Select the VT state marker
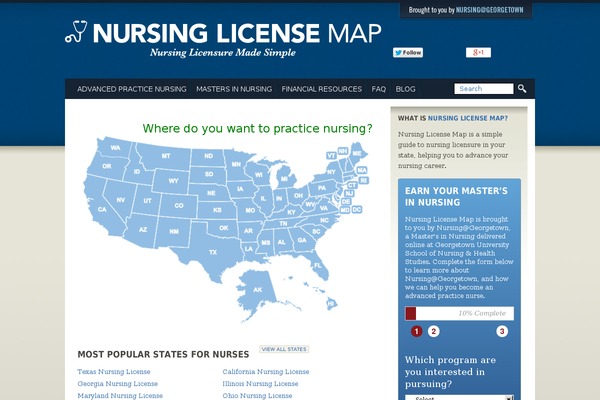This screenshot has width=600, height=400. pos(331,155)
